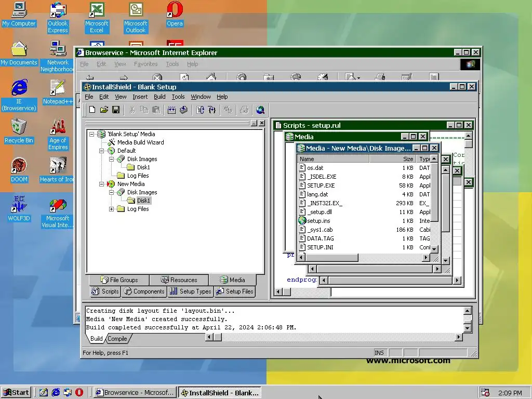Click the system tray clock
Screen dimensions: 532x399
coord(510,393)
